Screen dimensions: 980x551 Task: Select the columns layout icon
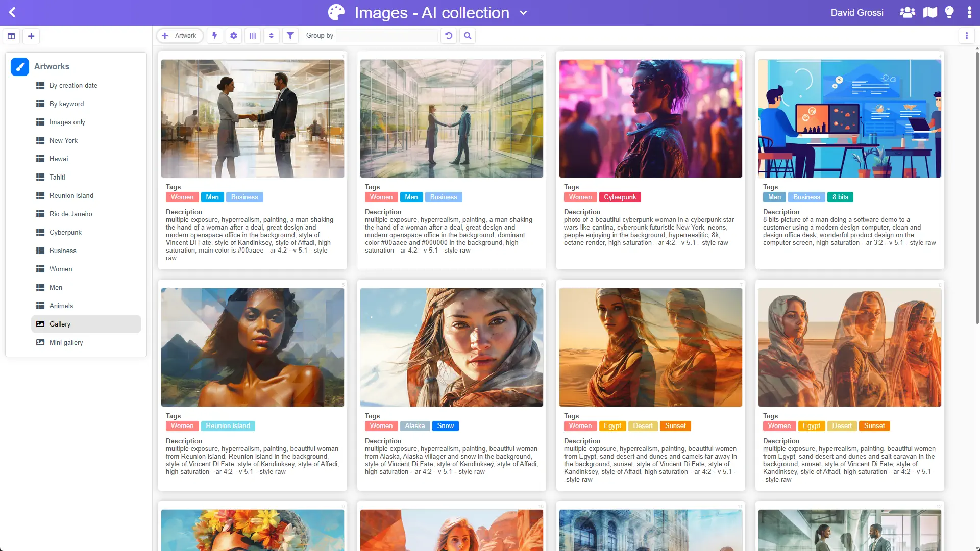point(253,36)
